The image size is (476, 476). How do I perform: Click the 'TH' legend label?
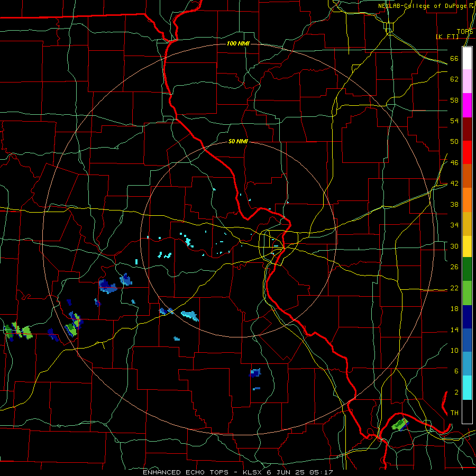[454, 413]
